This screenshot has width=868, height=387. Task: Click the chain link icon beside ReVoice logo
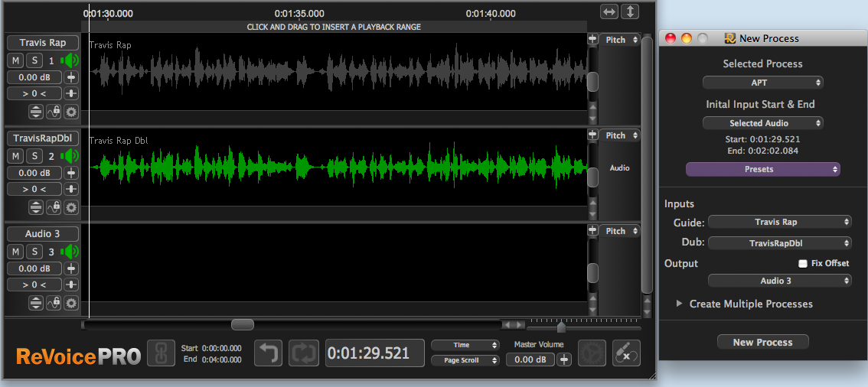(161, 353)
